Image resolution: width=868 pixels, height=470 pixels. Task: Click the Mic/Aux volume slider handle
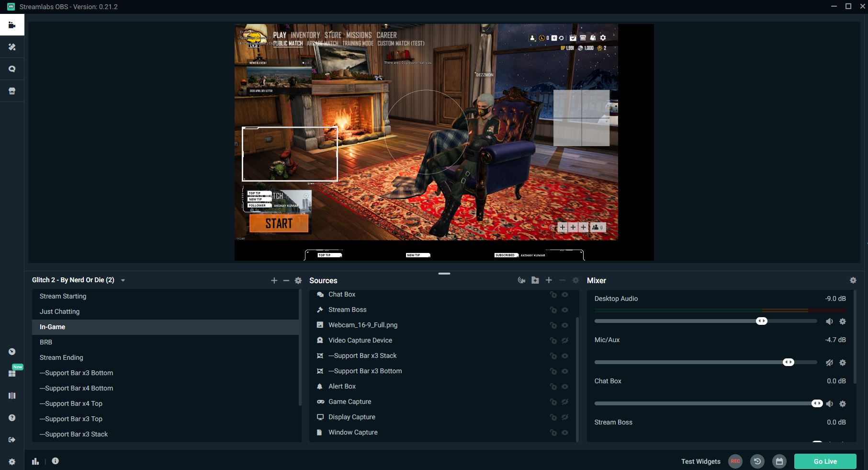[x=788, y=362]
